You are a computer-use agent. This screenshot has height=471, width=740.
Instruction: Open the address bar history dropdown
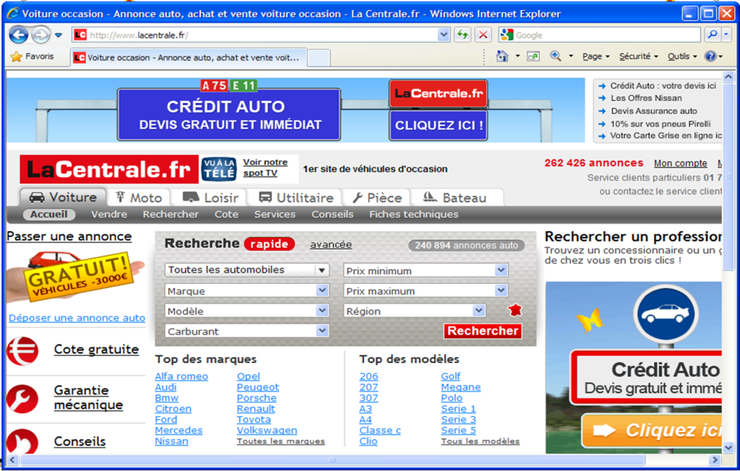[x=444, y=34]
